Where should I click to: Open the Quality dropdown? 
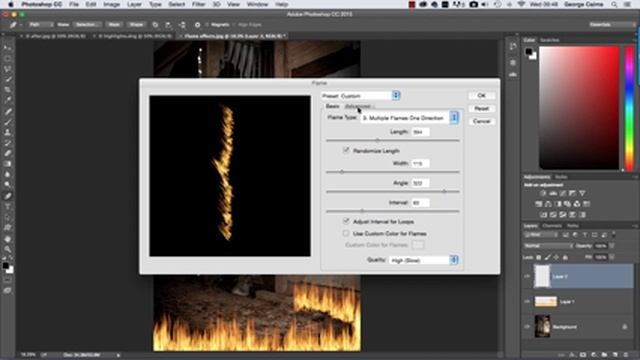pos(423,260)
